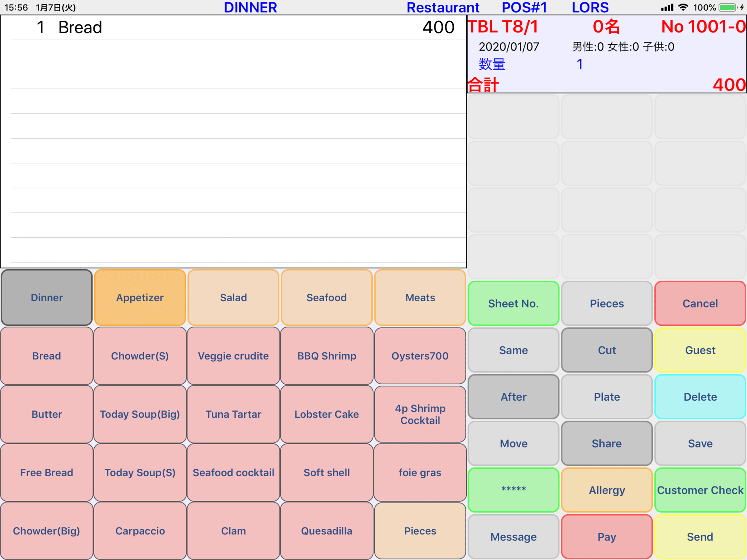Add Today Soup(Big) item
The height and width of the screenshot is (560, 747).
coord(140,414)
